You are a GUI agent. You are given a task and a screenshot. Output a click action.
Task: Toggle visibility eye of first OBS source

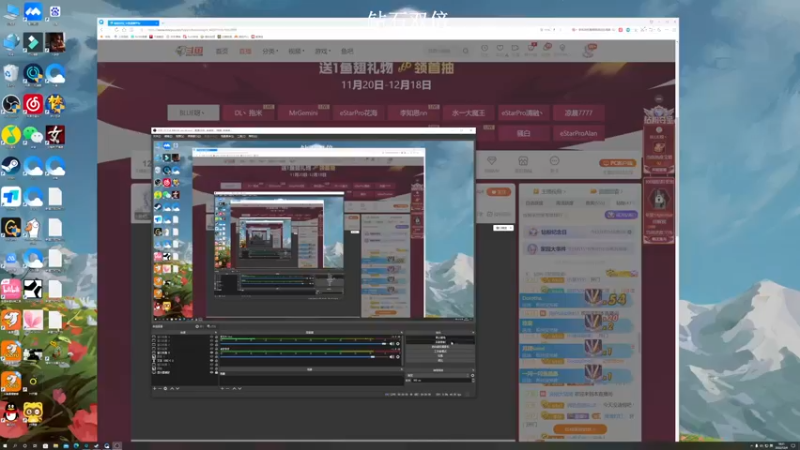pos(212,337)
